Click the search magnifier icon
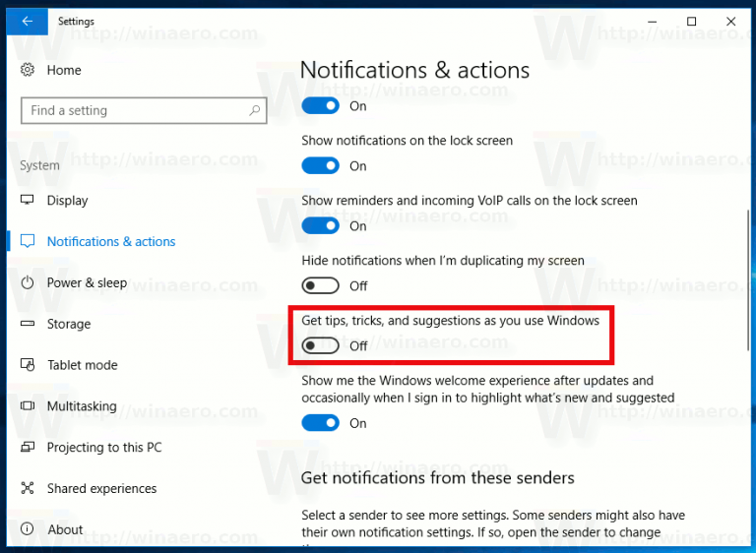This screenshot has width=756, height=553. pyautogui.click(x=255, y=110)
